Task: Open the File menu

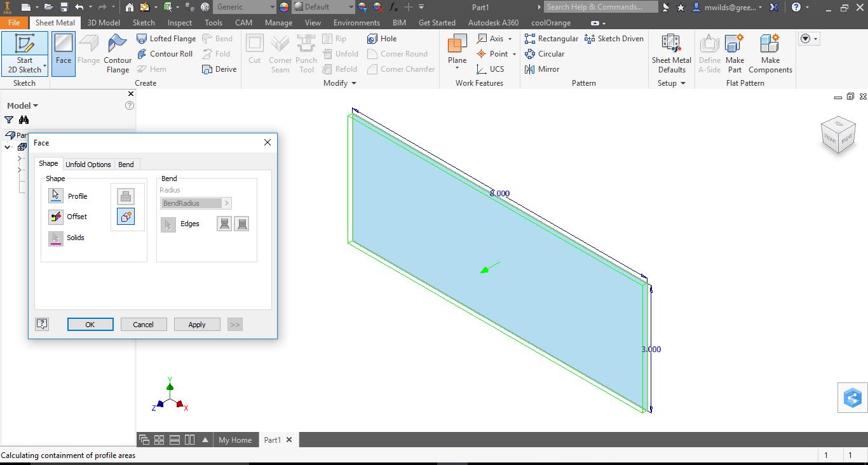Action: [x=14, y=22]
